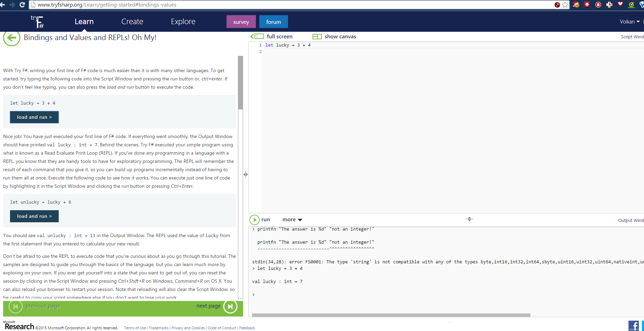
Task: Toggle the Flash-block icon in the address bar
Action: (x=557, y=4)
